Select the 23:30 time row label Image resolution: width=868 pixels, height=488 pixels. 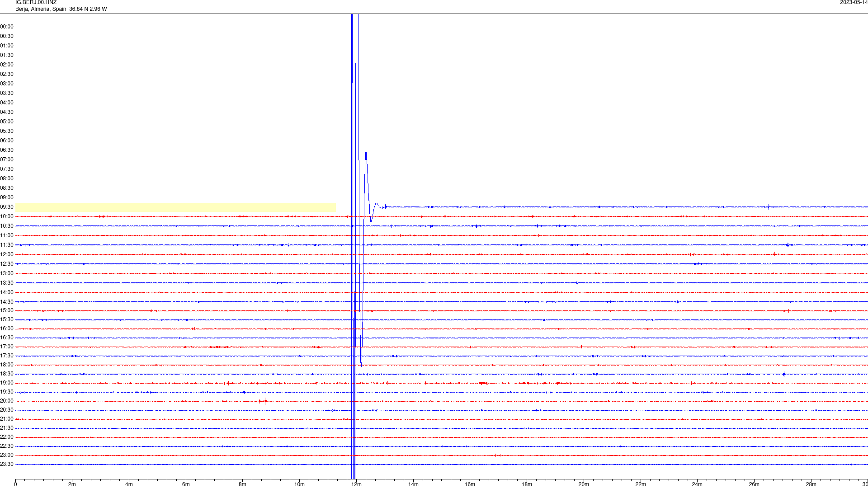click(x=7, y=464)
